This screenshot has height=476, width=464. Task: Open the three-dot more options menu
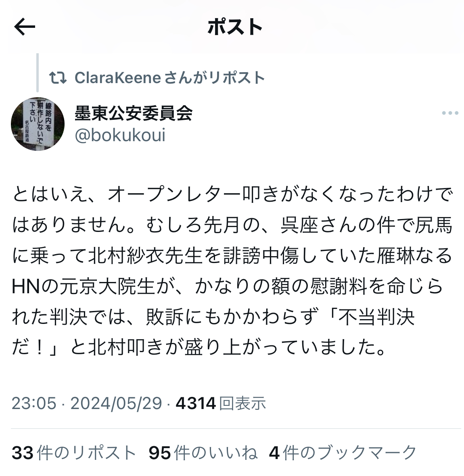450,113
